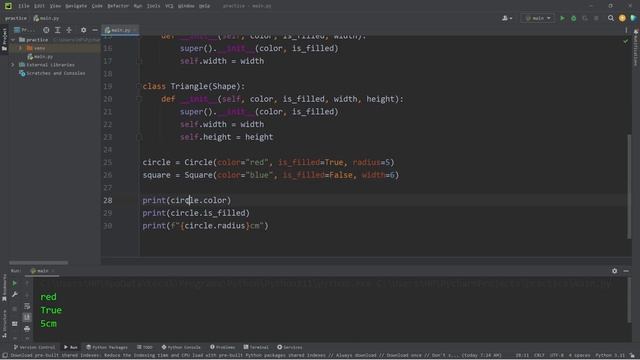
Task: Open Search Everywhere magnifier icon
Action: click(611, 18)
